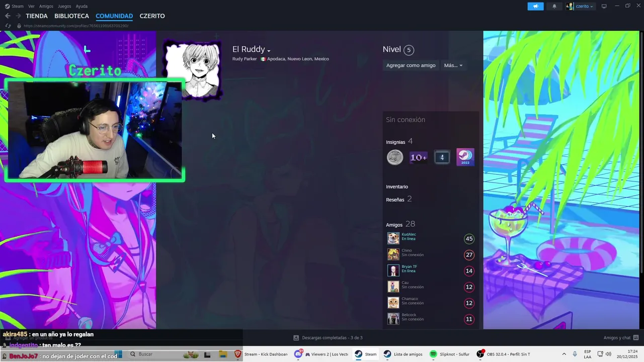This screenshot has width=644, height=362.
Task: Click Agregar como amigo button
Action: (411, 65)
